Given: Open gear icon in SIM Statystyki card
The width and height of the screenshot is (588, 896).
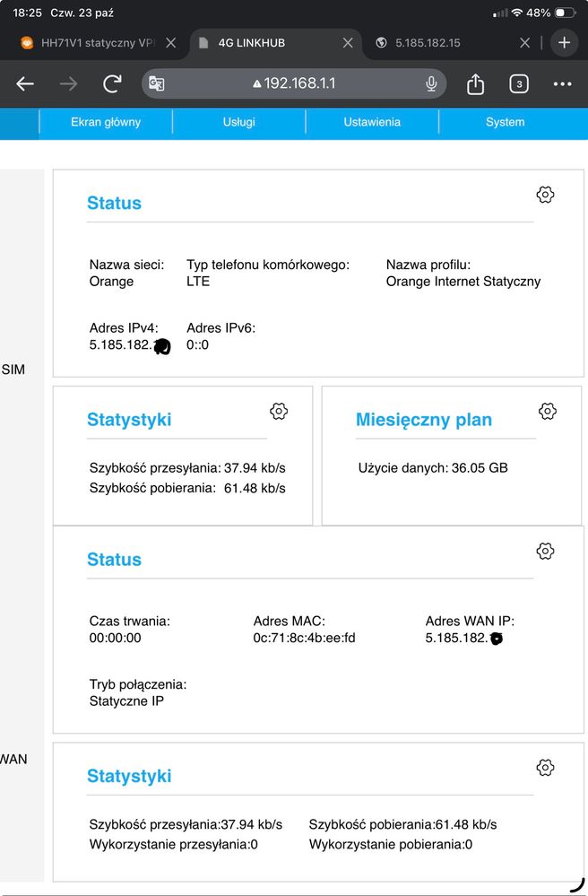Looking at the screenshot, I should click(x=279, y=411).
